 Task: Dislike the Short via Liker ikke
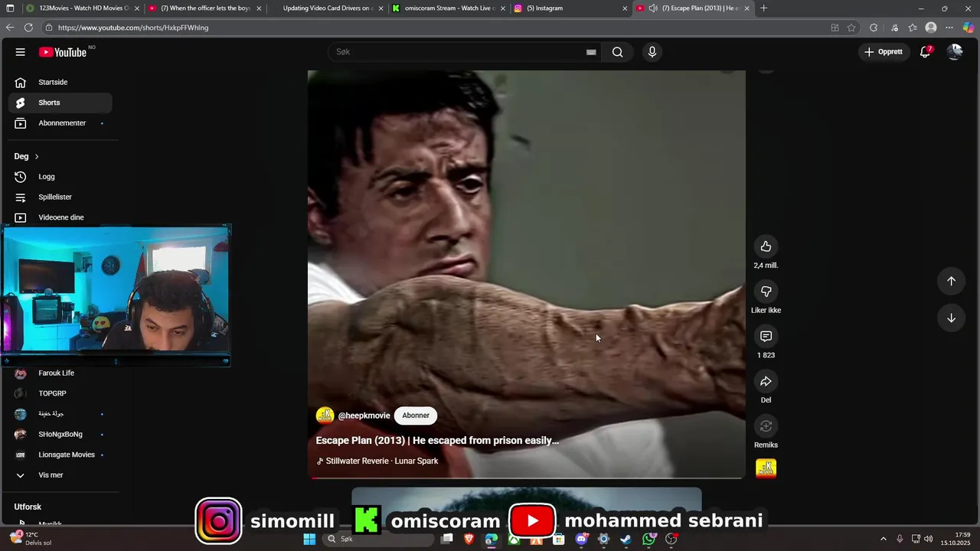pyautogui.click(x=766, y=291)
